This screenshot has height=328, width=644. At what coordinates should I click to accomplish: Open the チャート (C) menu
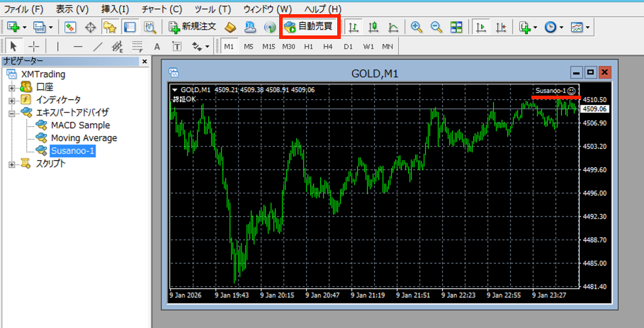(161, 9)
